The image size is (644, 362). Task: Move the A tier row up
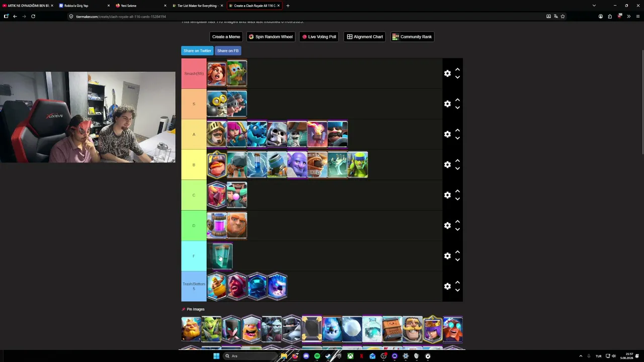click(457, 130)
